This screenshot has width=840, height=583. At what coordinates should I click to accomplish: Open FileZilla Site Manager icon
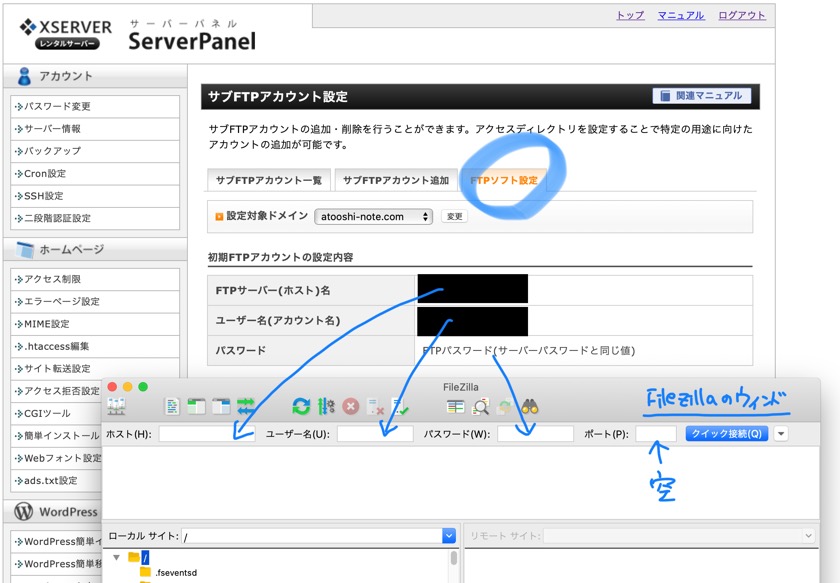pyautogui.click(x=116, y=406)
